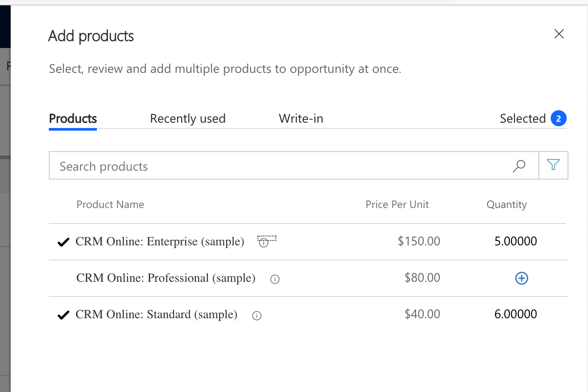588x392 pixels.
Task: Open the Write-in tab
Action: pos(301,119)
